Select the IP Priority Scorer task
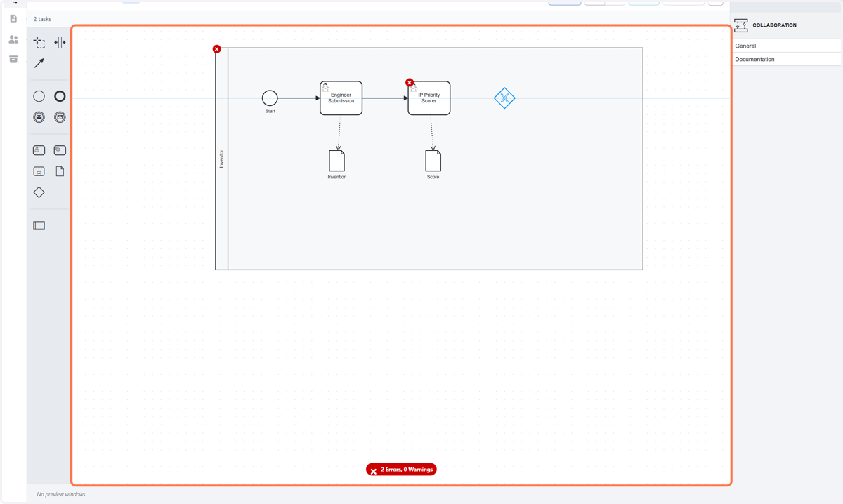This screenshot has width=843, height=504. [x=429, y=98]
